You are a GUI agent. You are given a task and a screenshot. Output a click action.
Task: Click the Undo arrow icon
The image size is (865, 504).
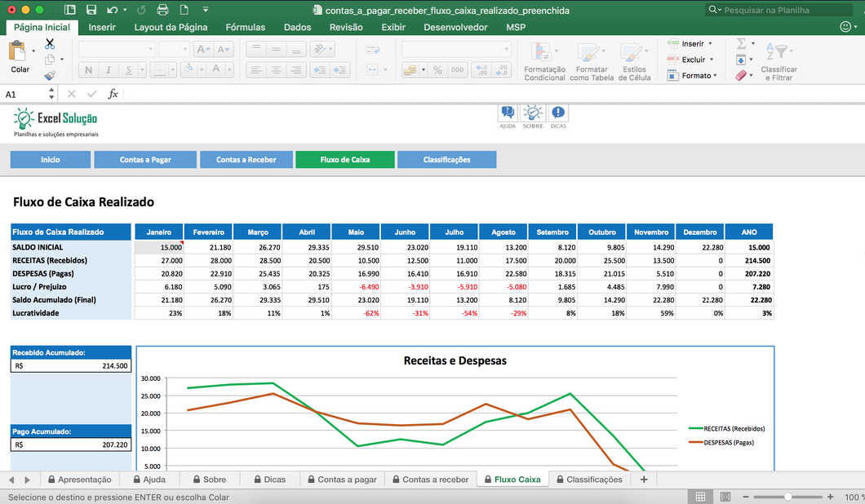(112, 10)
